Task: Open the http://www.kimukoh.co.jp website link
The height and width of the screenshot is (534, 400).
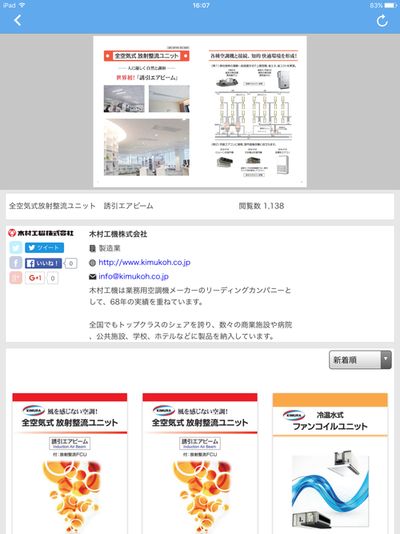Action: point(144,262)
